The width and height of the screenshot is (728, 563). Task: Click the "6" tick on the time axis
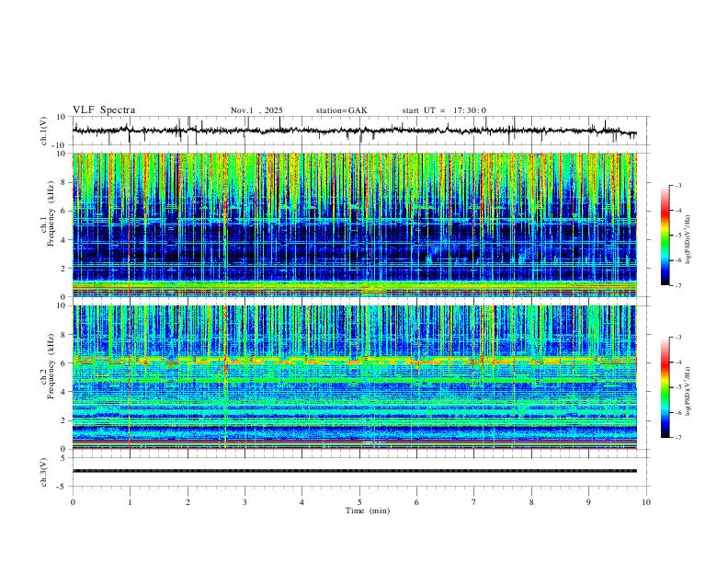417,502
